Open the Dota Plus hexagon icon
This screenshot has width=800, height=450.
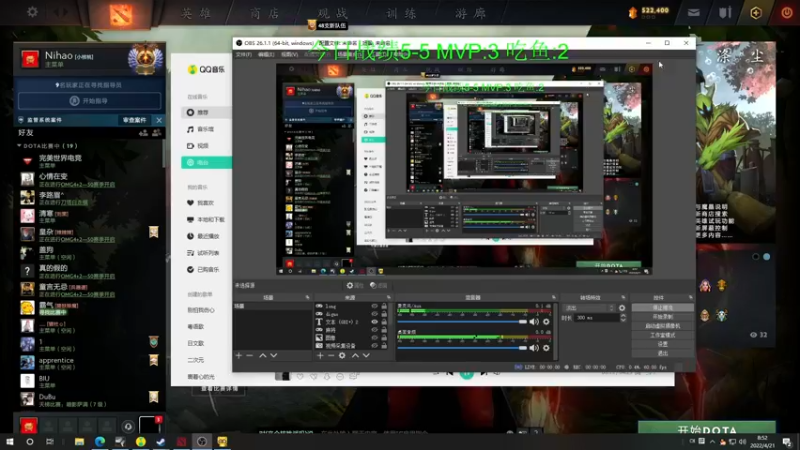756,13
